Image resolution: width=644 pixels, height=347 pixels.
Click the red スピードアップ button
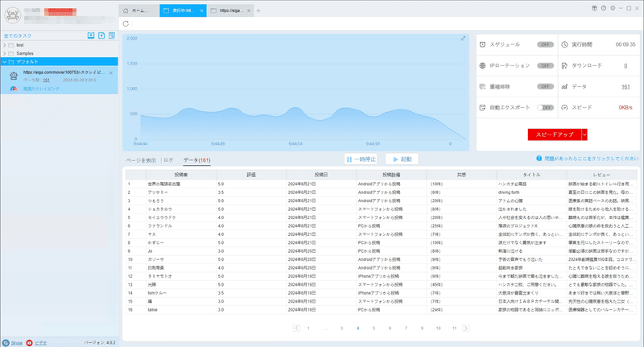tap(555, 134)
